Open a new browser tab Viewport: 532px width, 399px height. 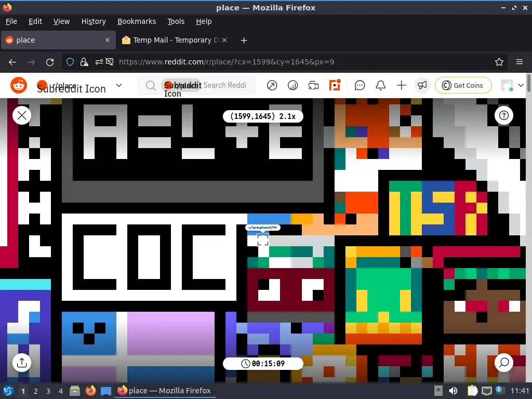pyautogui.click(x=244, y=40)
